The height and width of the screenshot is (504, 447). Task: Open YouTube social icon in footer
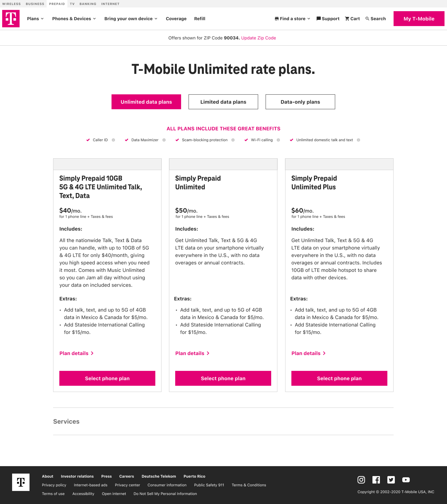click(x=406, y=480)
